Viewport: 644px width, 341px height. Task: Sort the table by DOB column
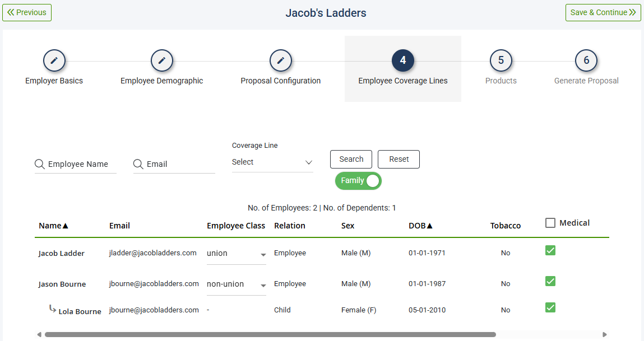tap(420, 226)
